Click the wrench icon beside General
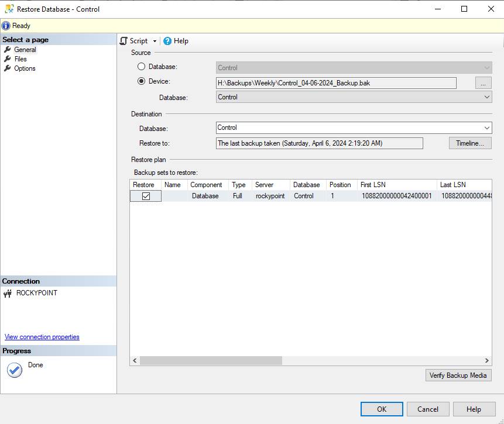The image size is (504, 424). point(8,50)
